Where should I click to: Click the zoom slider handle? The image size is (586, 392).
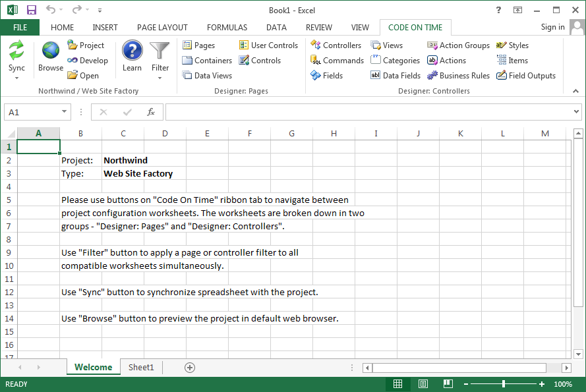(504, 384)
